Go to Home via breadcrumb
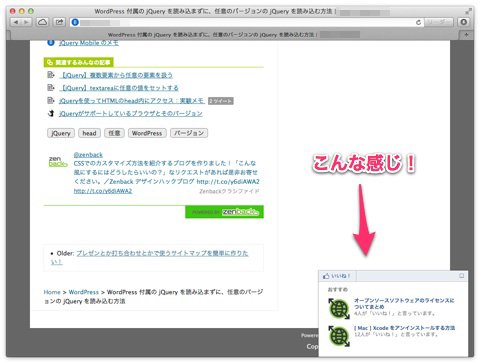The height and width of the screenshot is (363, 480). tap(52, 292)
